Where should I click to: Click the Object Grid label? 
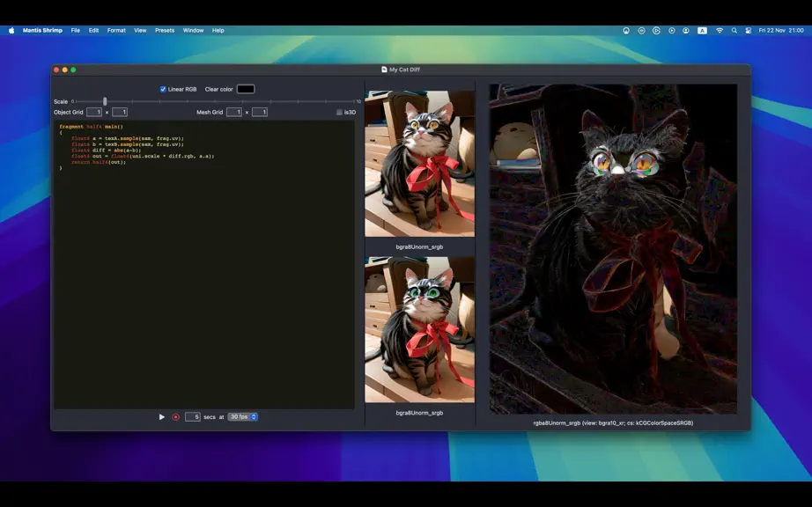[69, 113]
